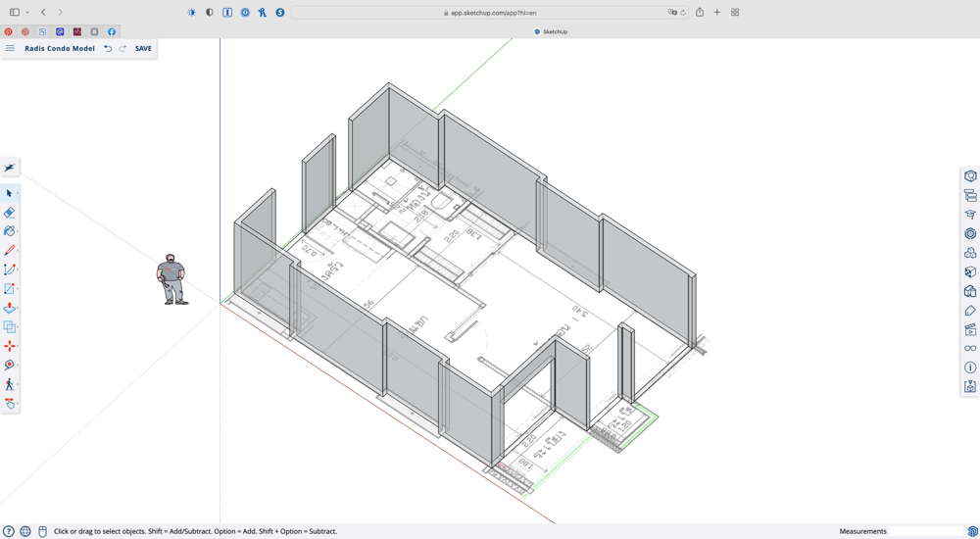The height and width of the screenshot is (539, 980).
Task: Focus the Safari address bar
Action: tap(489, 13)
